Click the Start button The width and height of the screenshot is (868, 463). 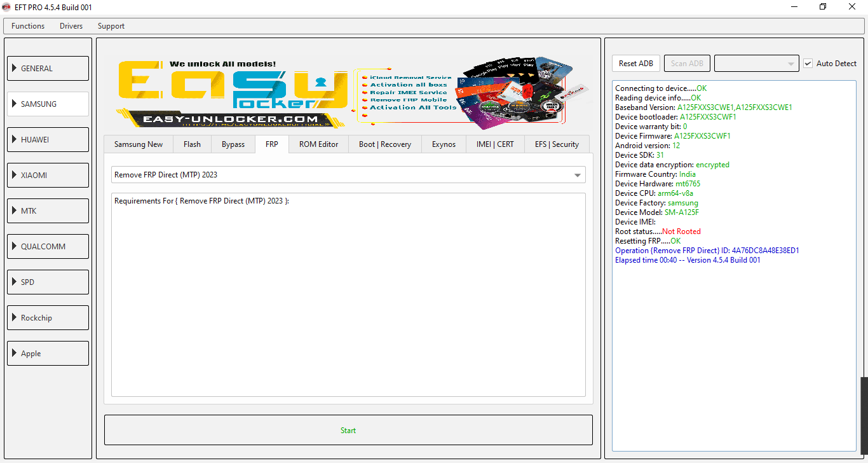[x=348, y=431]
